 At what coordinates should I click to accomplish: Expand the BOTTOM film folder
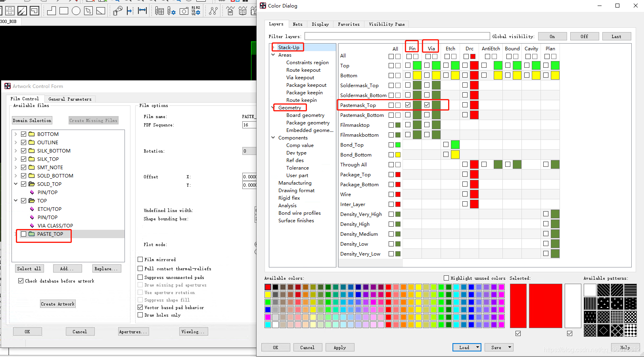pos(16,134)
